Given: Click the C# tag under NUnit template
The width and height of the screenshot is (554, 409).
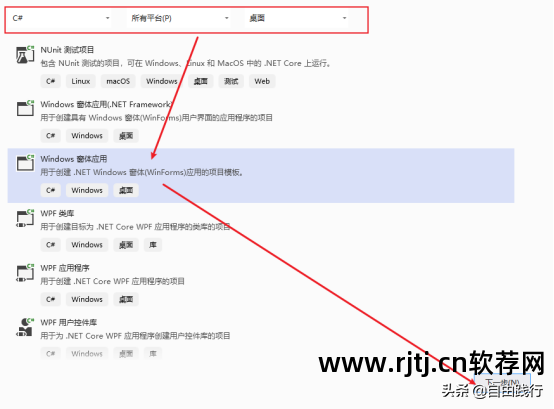Looking at the screenshot, I should [x=51, y=81].
